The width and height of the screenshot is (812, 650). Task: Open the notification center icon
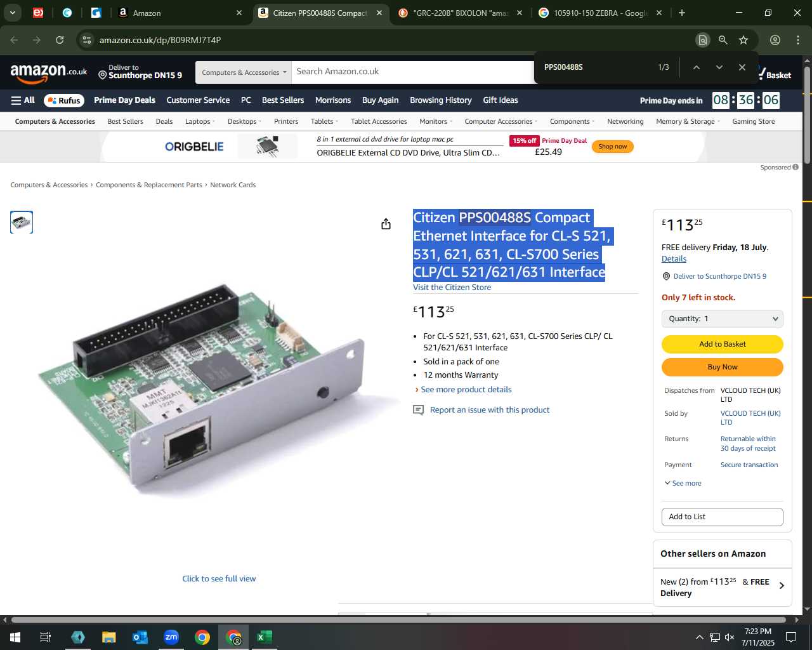[791, 637]
